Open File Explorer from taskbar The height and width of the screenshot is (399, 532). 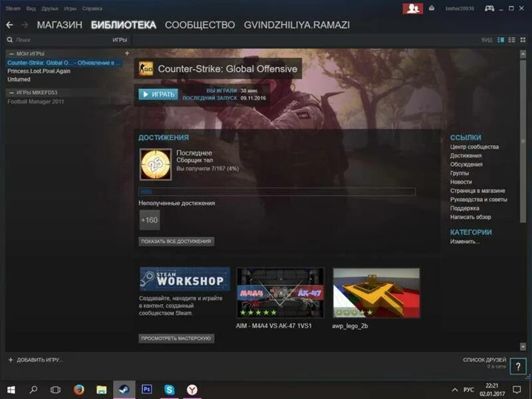click(102, 390)
